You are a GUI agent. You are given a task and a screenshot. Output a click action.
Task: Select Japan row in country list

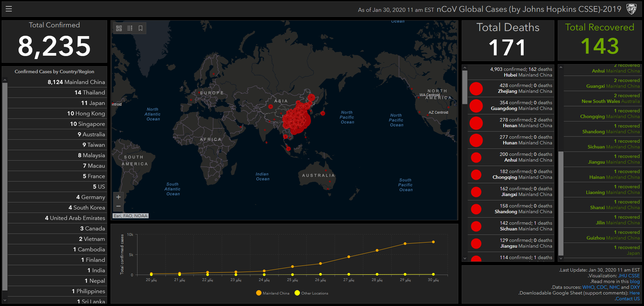pos(57,103)
